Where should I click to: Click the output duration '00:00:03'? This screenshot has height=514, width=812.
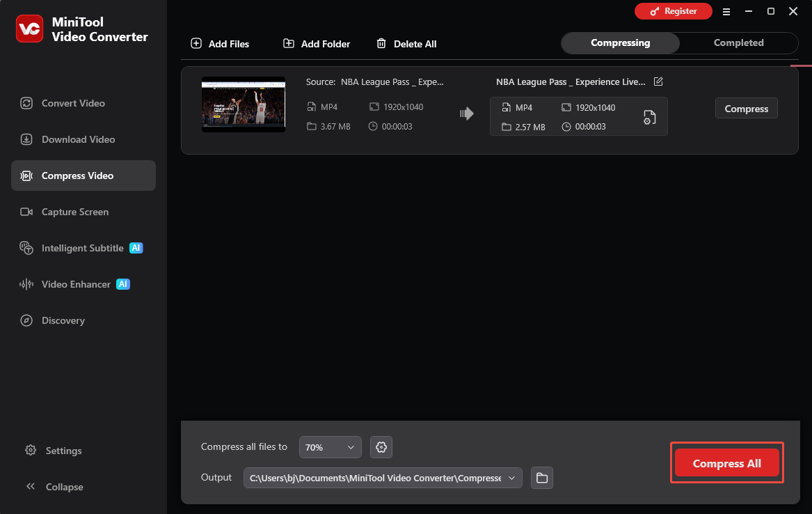[x=590, y=127]
